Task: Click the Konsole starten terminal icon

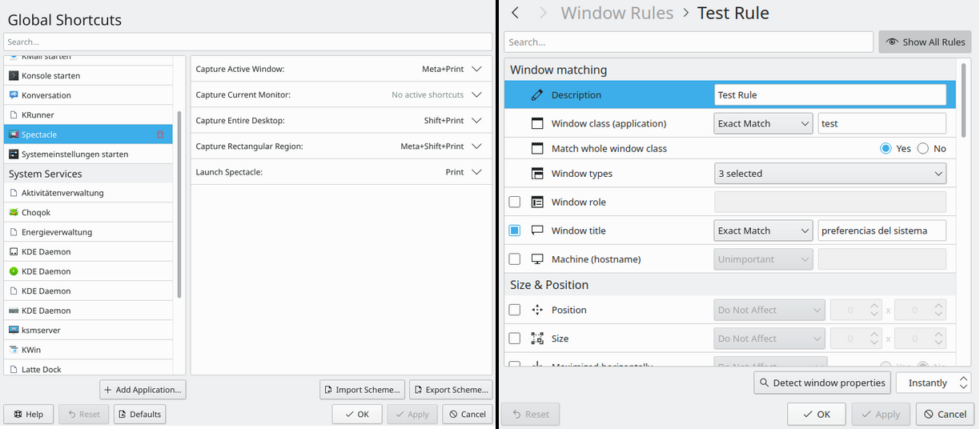Action: click(x=14, y=75)
